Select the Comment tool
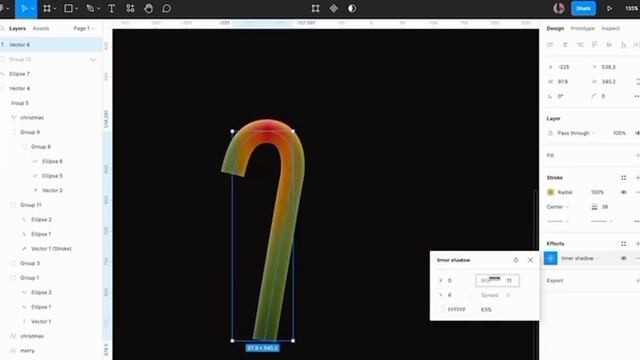640x360 pixels. click(167, 9)
